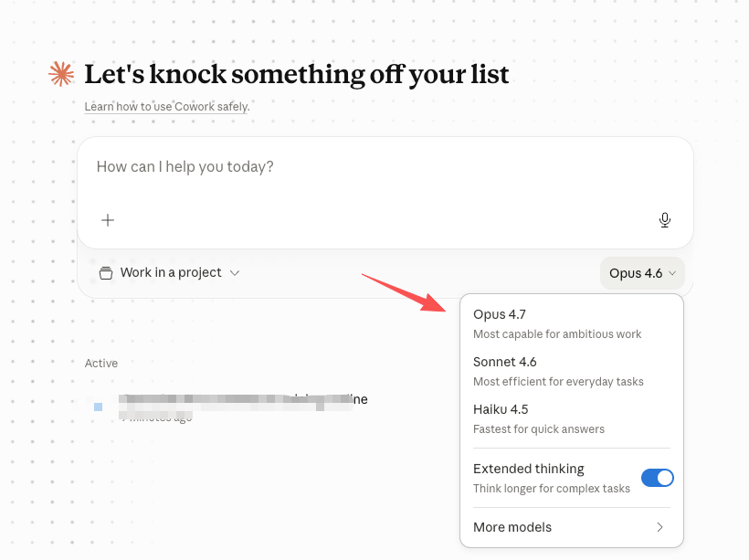This screenshot has width=749, height=560.
Task: Toggle the Extended thinking switch
Action: 657,478
